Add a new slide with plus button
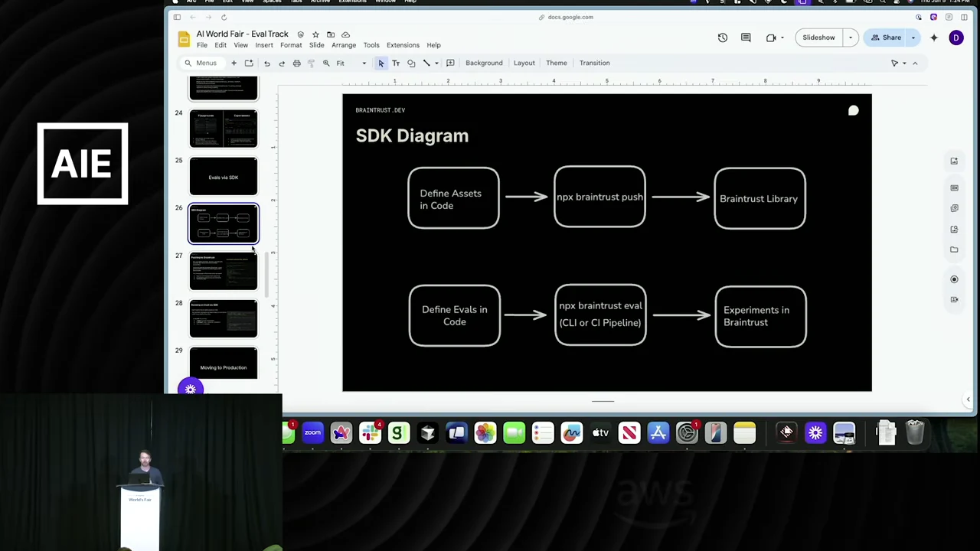The width and height of the screenshot is (980, 551). (x=234, y=63)
